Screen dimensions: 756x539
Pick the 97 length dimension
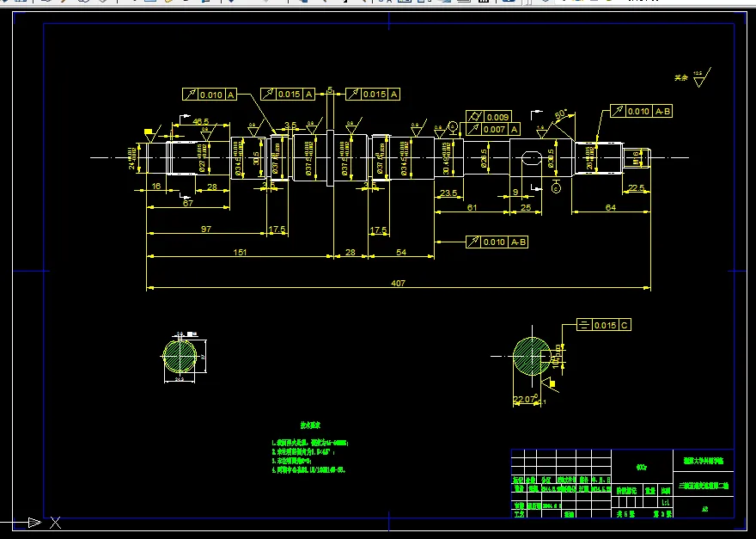[206, 229]
